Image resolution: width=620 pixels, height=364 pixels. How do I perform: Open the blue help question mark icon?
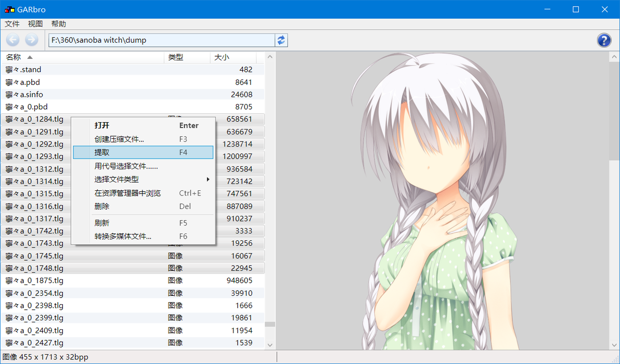coord(604,41)
